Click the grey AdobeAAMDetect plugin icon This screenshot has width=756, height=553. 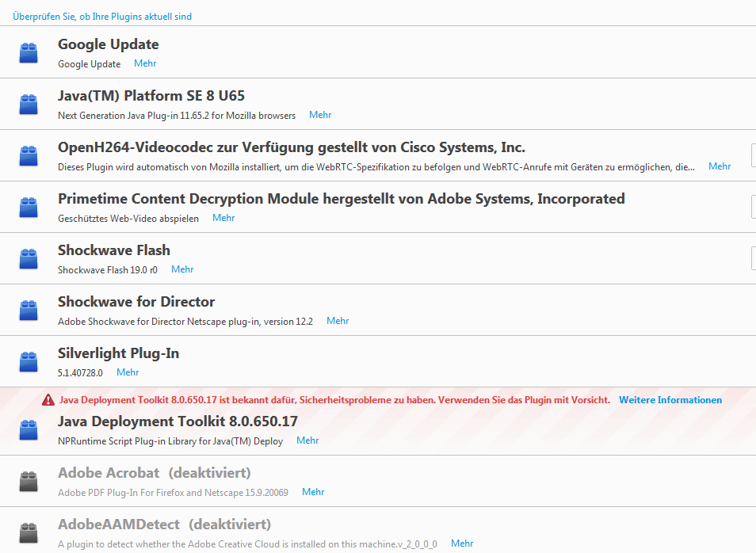click(29, 533)
